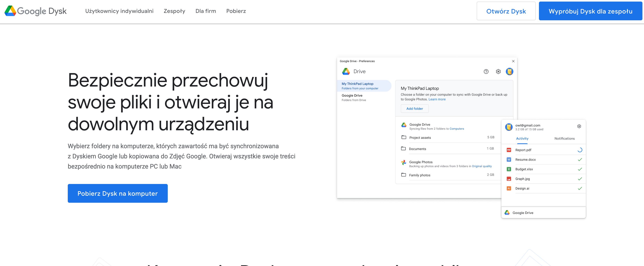Click the Excel icon for Budget.xlsx
The width and height of the screenshot is (644, 266).
[508, 169]
